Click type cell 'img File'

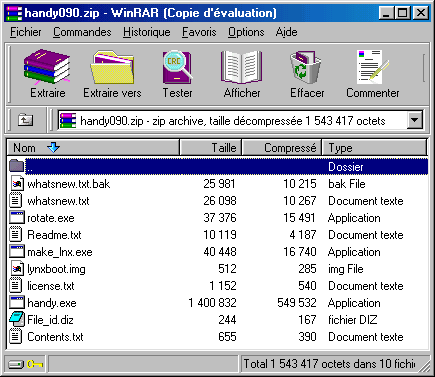tap(346, 269)
